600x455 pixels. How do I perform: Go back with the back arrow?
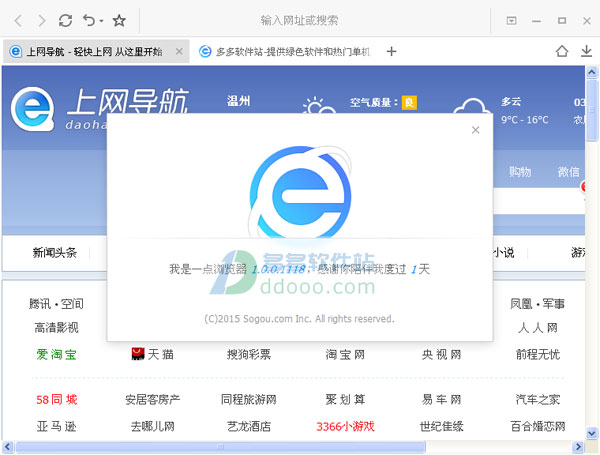(18, 20)
